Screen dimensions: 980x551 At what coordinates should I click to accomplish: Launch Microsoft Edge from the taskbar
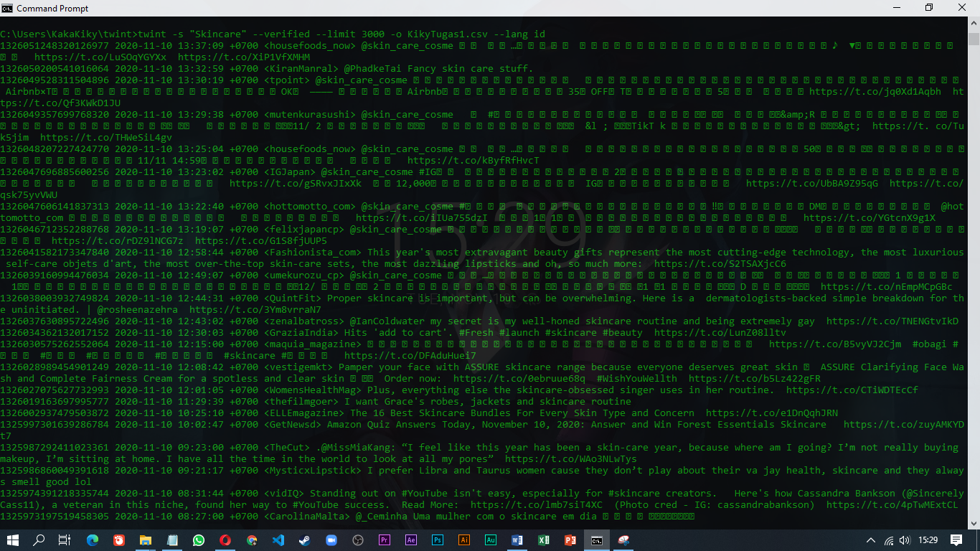pyautogui.click(x=93, y=540)
